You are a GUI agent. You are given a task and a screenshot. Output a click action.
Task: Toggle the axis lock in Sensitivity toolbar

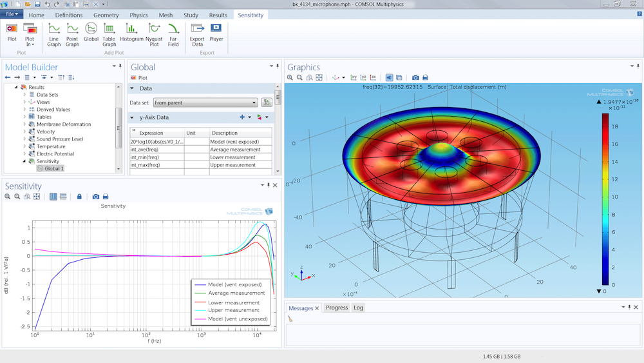79,197
